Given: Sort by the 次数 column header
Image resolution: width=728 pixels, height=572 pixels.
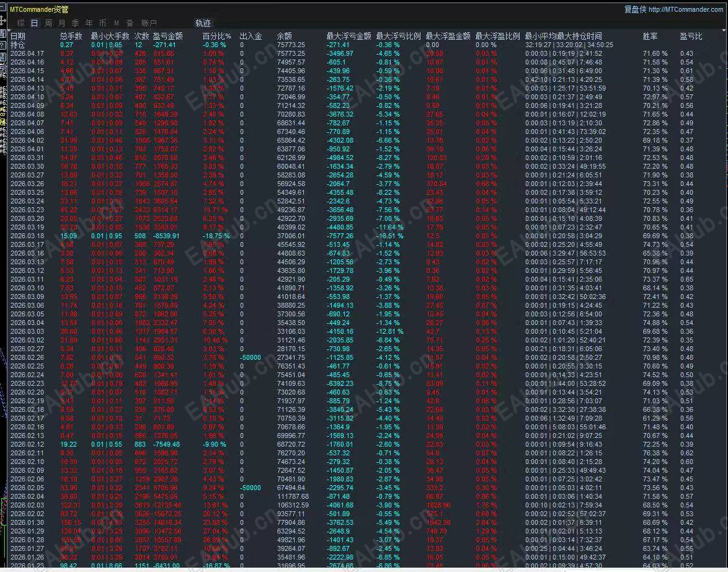Looking at the screenshot, I should [x=141, y=36].
